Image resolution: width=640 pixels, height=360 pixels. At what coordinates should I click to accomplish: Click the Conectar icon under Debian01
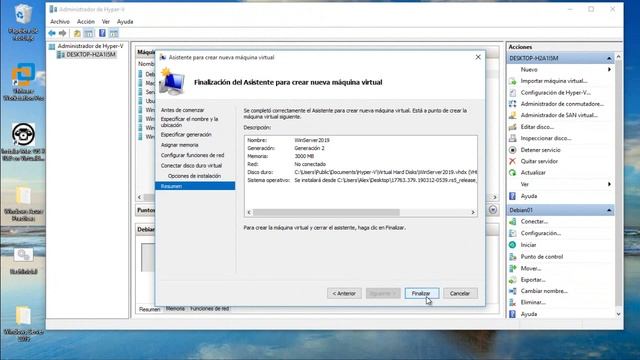(x=513, y=222)
